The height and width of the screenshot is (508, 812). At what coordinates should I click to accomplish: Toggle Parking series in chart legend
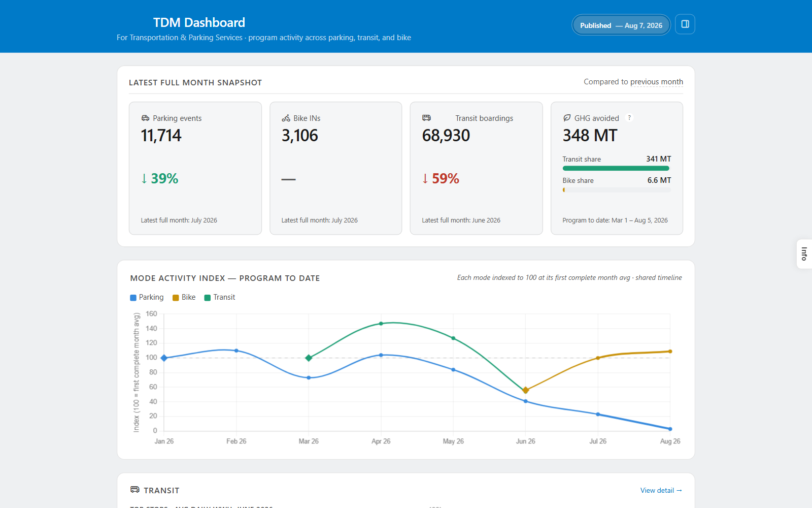[x=147, y=297]
